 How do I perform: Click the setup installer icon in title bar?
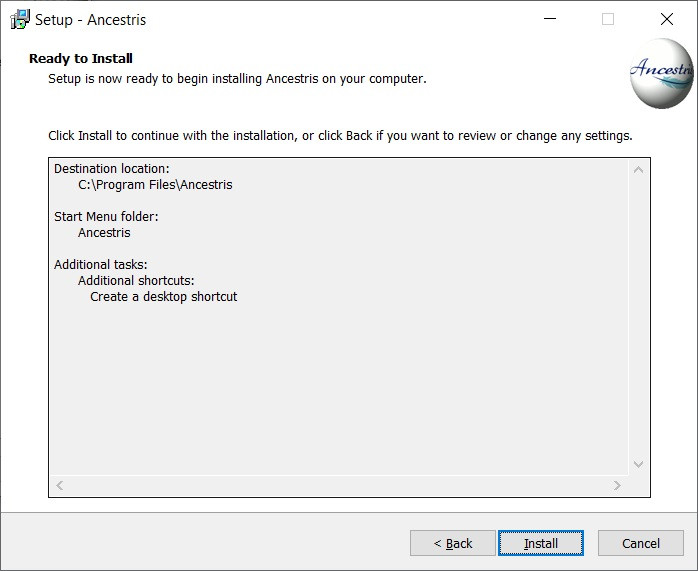click(x=20, y=20)
